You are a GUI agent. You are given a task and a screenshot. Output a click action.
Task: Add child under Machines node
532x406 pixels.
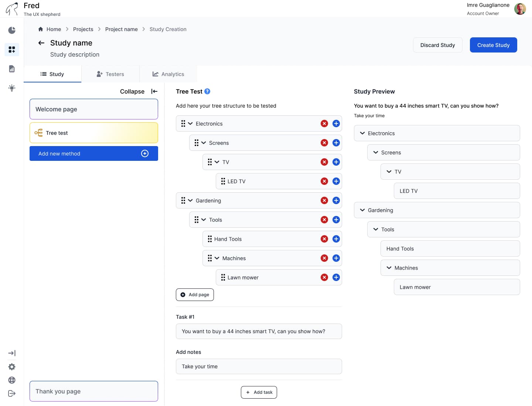tap(336, 258)
